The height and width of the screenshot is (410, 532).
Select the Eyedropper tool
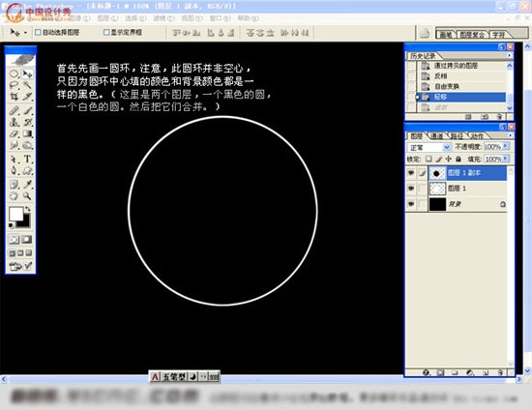click(x=27, y=185)
